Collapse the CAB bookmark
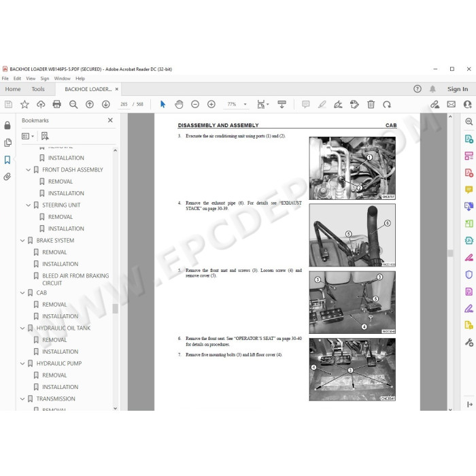The width and height of the screenshot is (476, 476). click(22, 292)
